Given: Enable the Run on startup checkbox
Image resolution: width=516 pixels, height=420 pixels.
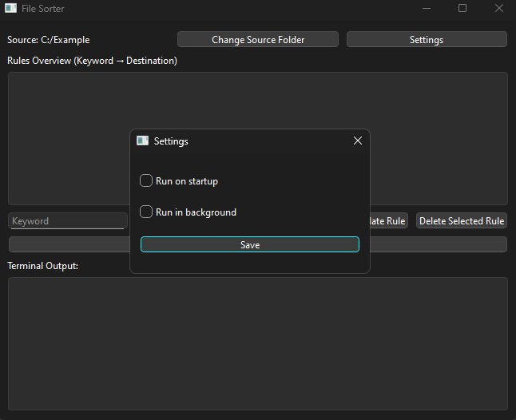Looking at the screenshot, I should tap(146, 181).
